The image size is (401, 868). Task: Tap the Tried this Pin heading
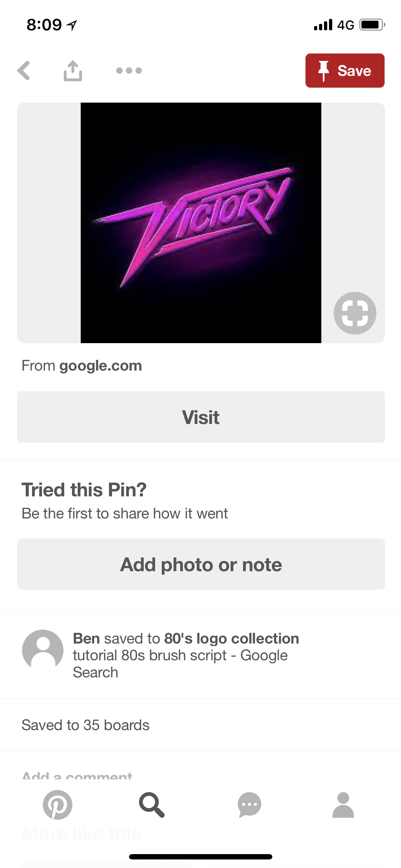tap(84, 490)
